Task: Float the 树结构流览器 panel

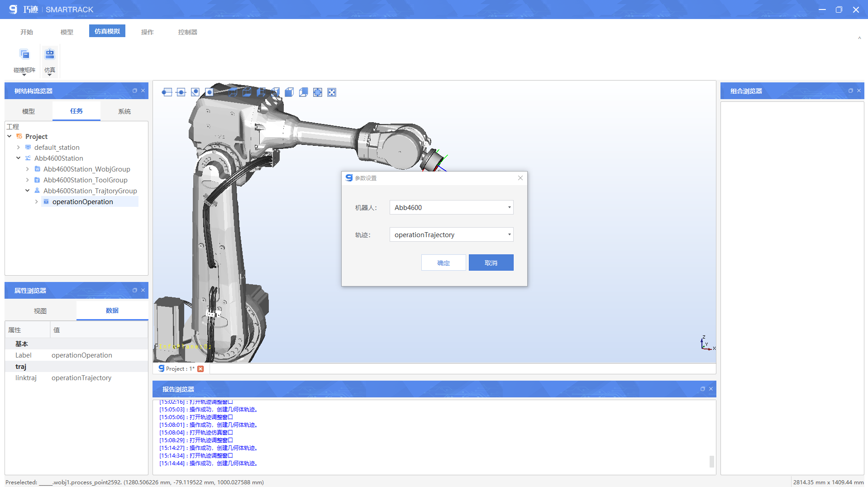Action: point(135,91)
